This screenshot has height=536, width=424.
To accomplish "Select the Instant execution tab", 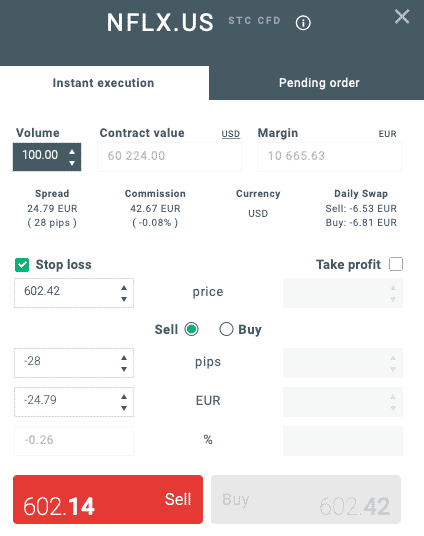I will (x=104, y=83).
